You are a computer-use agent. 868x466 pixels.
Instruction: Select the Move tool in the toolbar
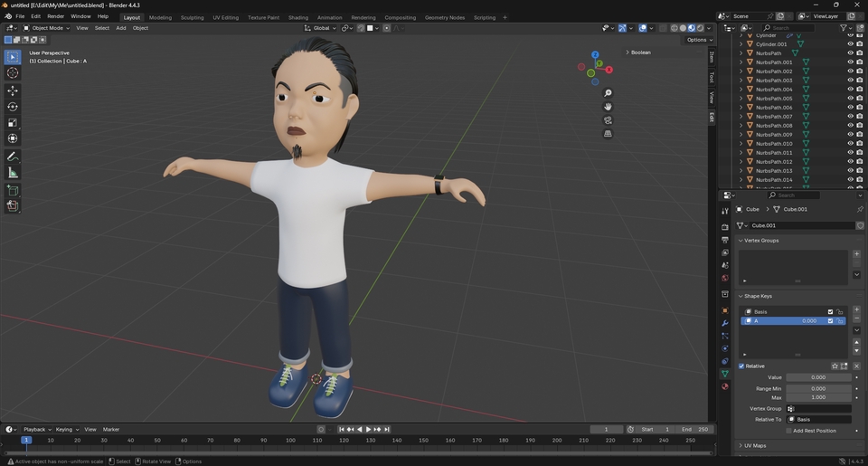pyautogui.click(x=13, y=90)
